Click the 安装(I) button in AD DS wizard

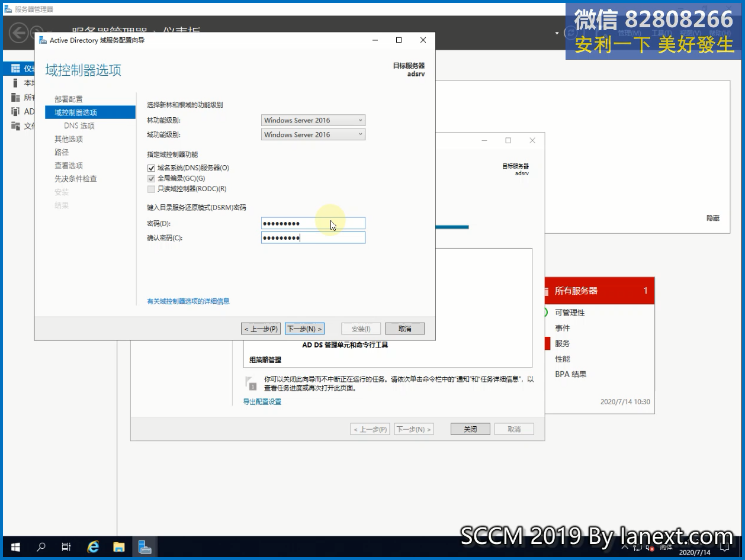pos(361,329)
